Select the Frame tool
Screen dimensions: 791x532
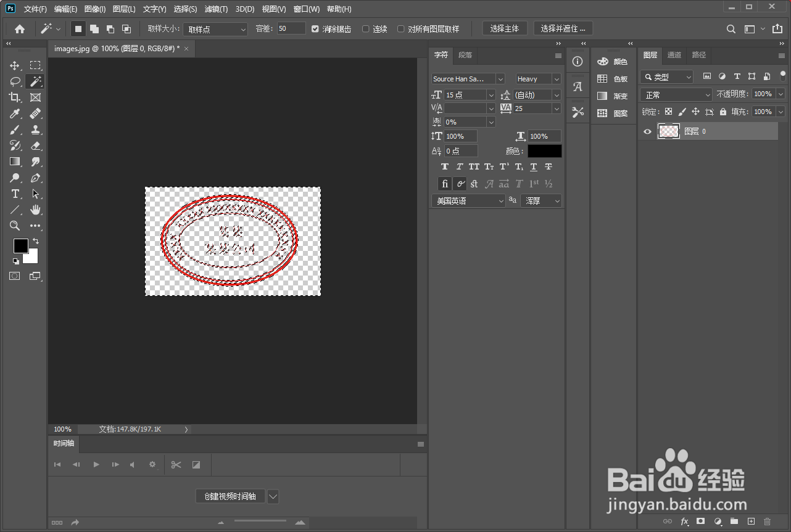(36, 97)
